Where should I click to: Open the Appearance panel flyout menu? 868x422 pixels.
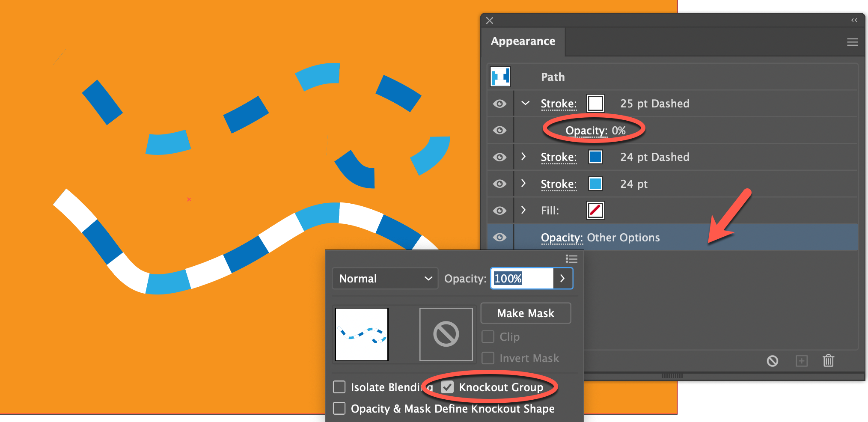[x=852, y=42]
